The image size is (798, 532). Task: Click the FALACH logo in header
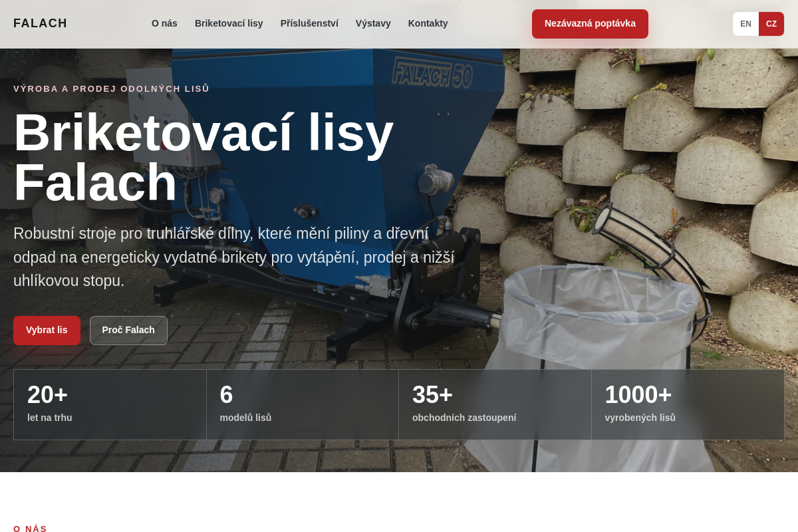(40, 23)
